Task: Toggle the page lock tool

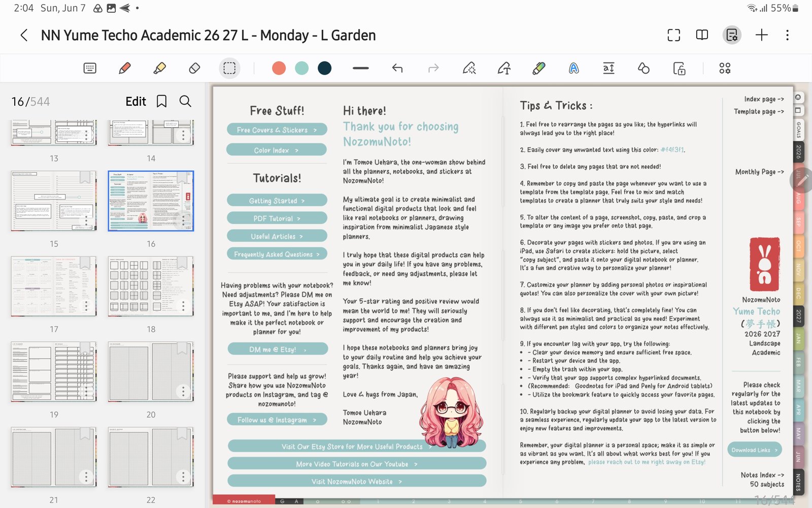Action: (679, 68)
